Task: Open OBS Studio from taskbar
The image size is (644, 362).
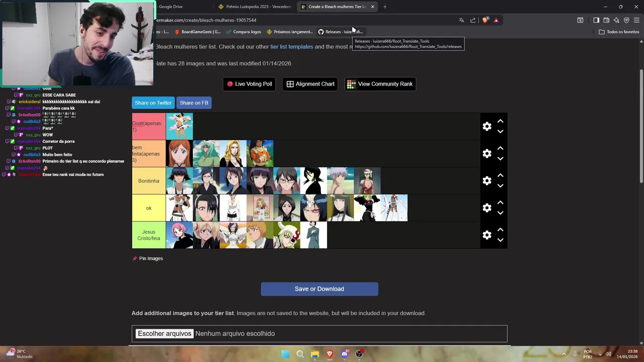Action: 359,354
